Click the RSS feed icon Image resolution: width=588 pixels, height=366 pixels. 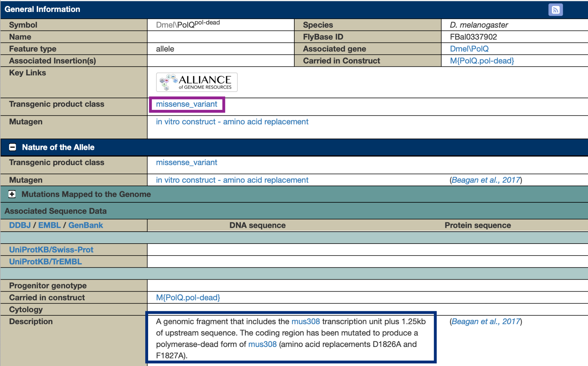click(x=555, y=10)
